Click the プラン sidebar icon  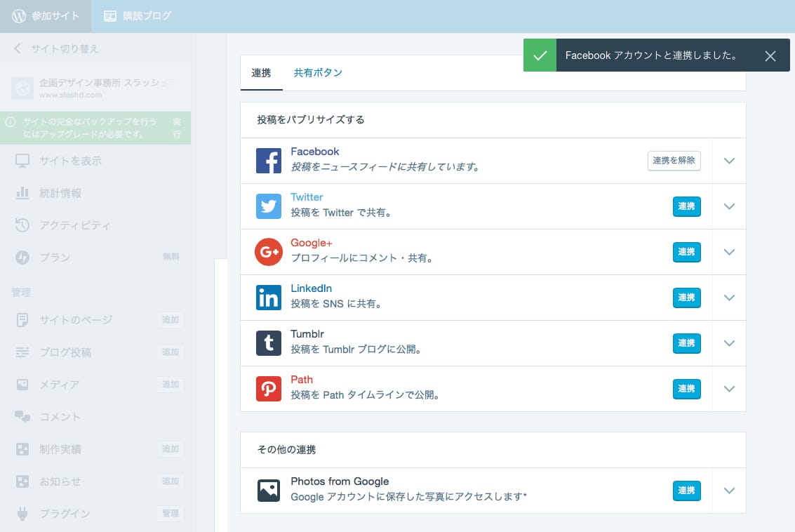tap(22, 258)
